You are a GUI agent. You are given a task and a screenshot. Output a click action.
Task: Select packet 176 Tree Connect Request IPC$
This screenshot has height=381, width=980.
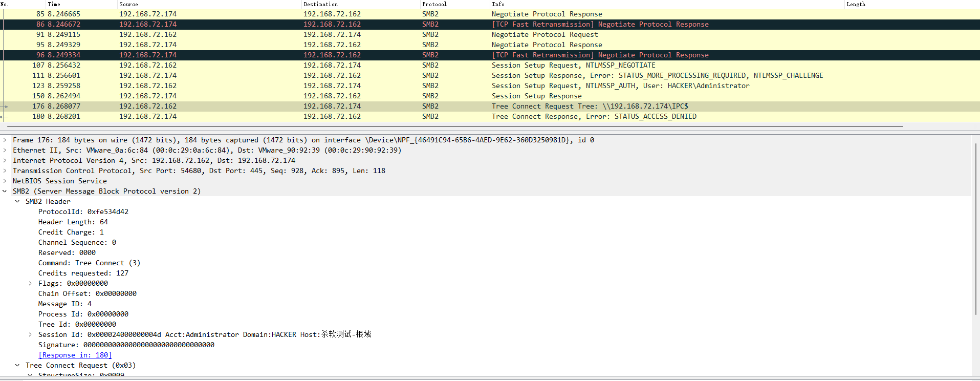490,106
